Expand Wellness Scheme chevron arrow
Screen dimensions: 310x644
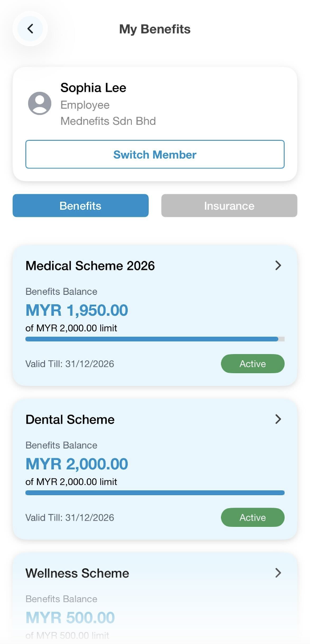(x=278, y=573)
